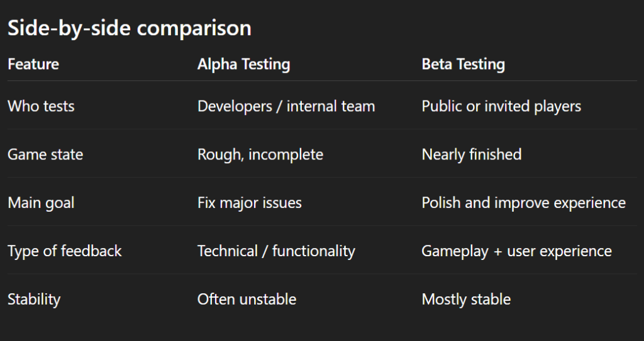Click the 'Alpha Testing' column header
644x341 pixels.
pos(243,64)
